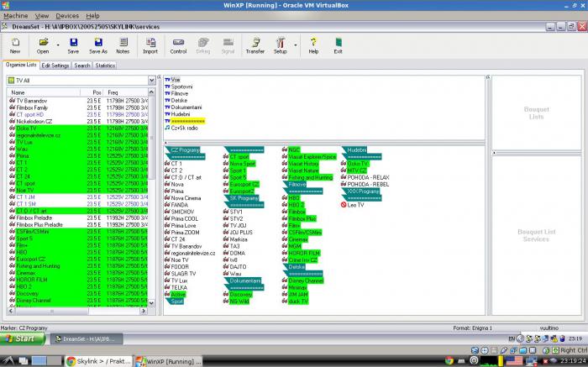Expand the dropdown arrow next to Setup
The image size is (588, 367).
click(x=296, y=45)
